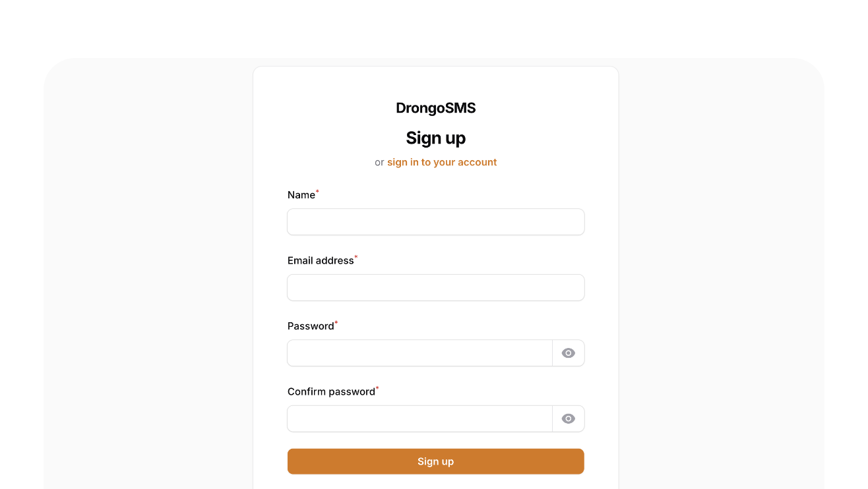Click required asterisk after Password label
Screen dimensions: 868x489
pos(336,323)
